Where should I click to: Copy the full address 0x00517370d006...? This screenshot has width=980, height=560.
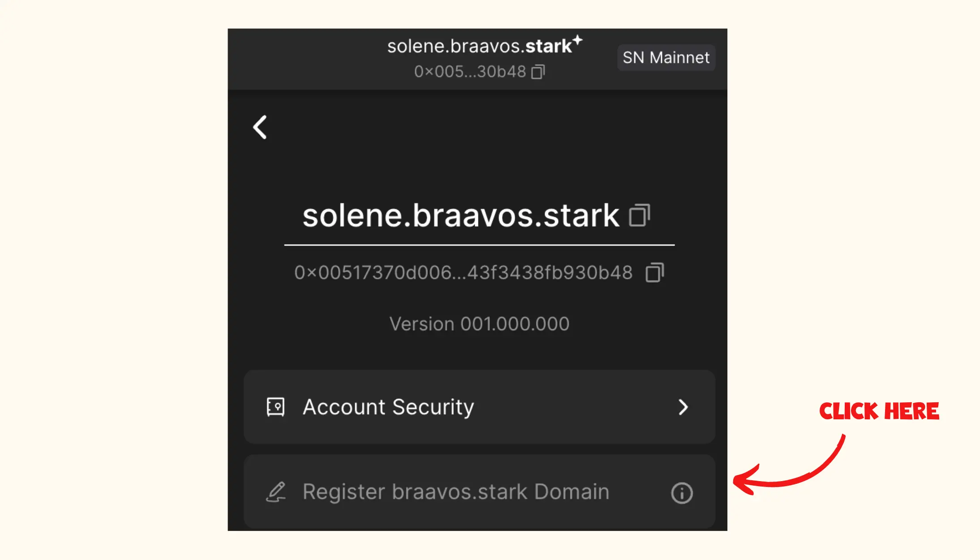pyautogui.click(x=654, y=272)
